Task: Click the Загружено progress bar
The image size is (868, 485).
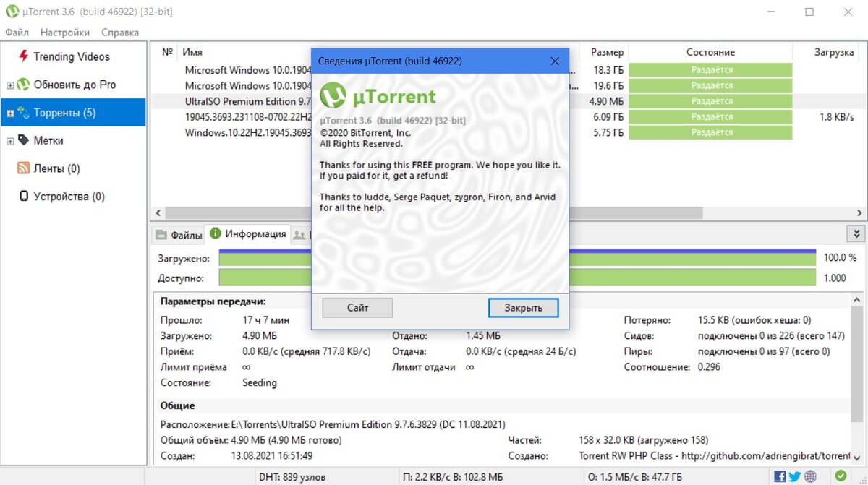Action: 517,258
